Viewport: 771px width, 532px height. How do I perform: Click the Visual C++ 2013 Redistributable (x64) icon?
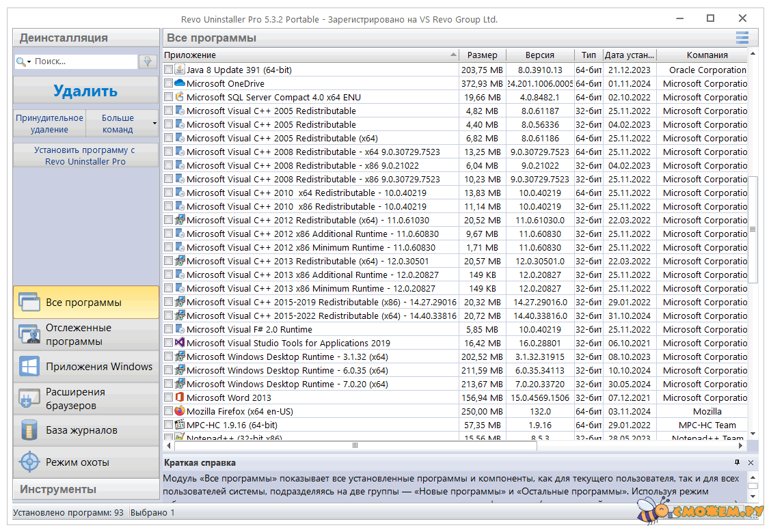point(180,261)
